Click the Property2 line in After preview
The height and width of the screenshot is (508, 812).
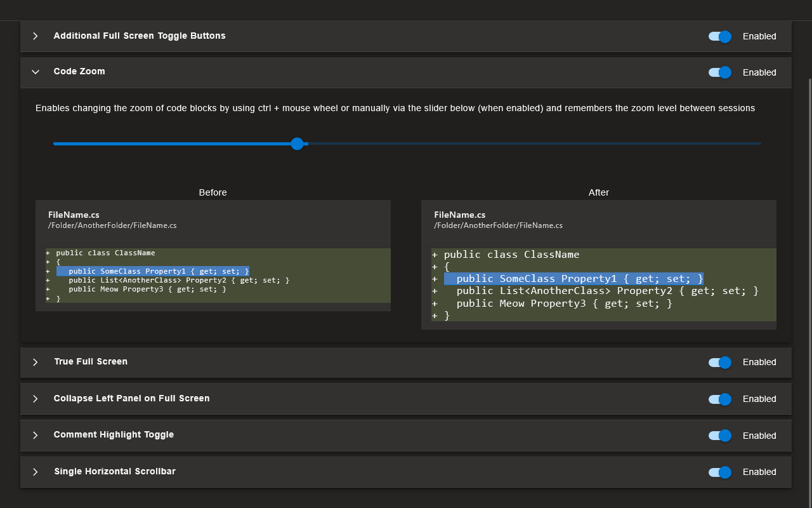(x=608, y=291)
